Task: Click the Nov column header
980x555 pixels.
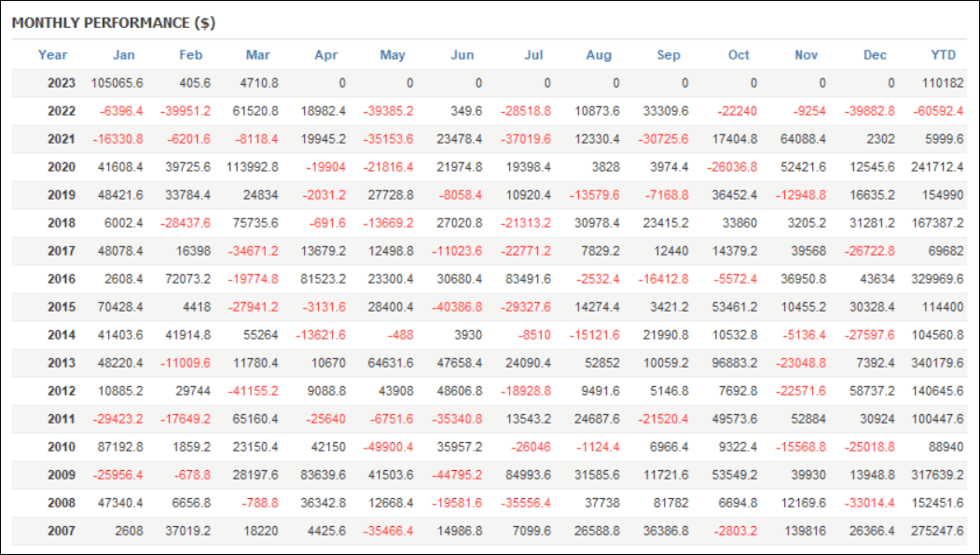Action: pos(806,55)
